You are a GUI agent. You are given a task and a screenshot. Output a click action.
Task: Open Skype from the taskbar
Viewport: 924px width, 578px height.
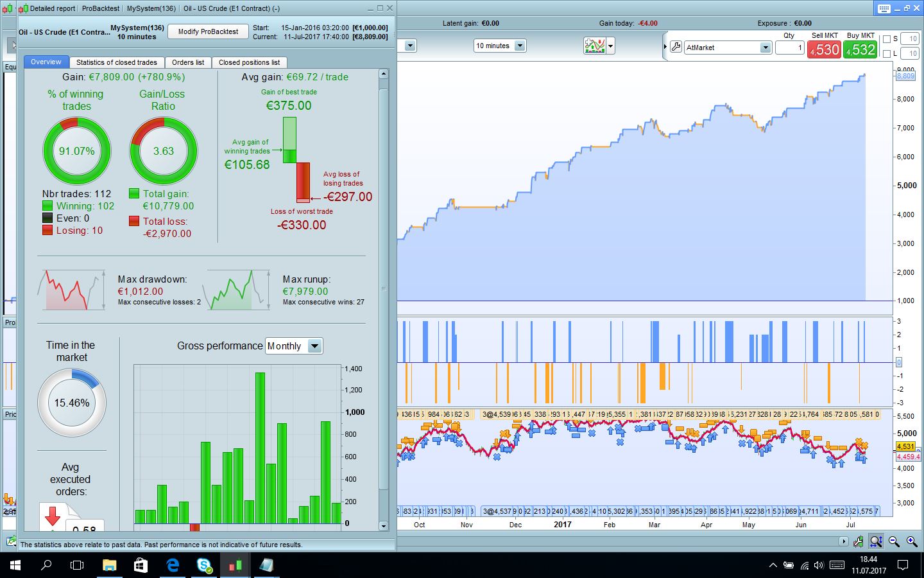click(204, 565)
